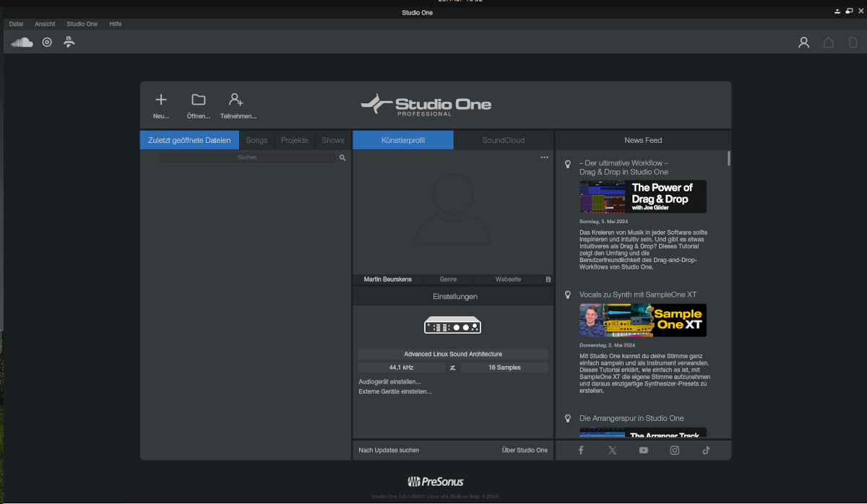The image size is (867, 504).
Task: Switch to the Shows tab
Action: (x=333, y=140)
